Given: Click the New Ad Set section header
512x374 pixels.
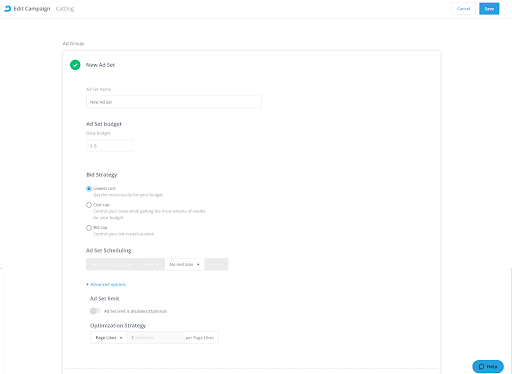Looking at the screenshot, I should coord(100,65).
